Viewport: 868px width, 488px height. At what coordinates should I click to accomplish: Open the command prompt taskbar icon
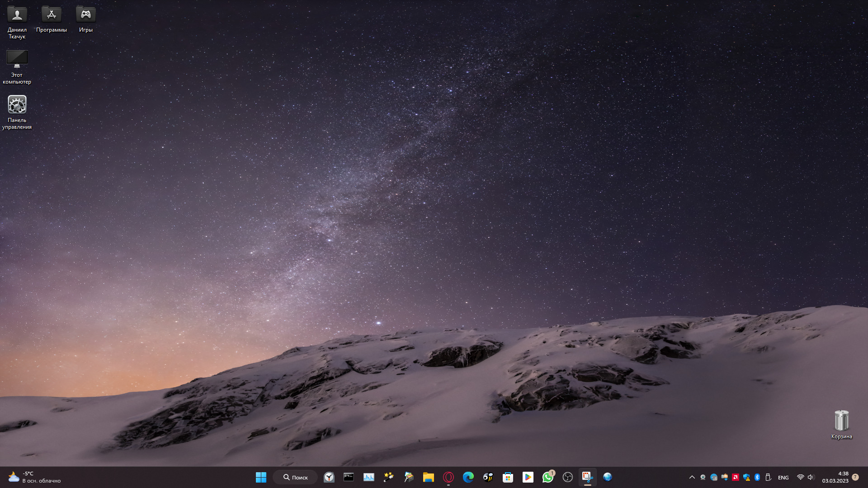[349, 477]
